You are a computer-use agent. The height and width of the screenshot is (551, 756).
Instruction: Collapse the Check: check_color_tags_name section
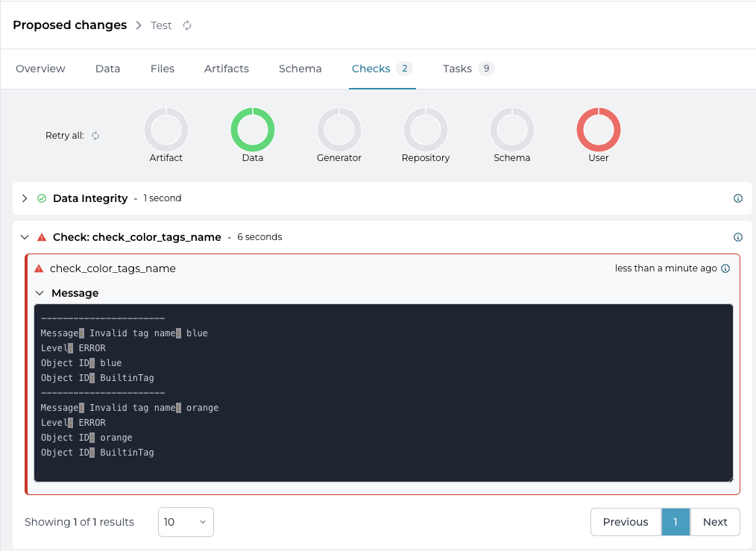coord(25,237)
